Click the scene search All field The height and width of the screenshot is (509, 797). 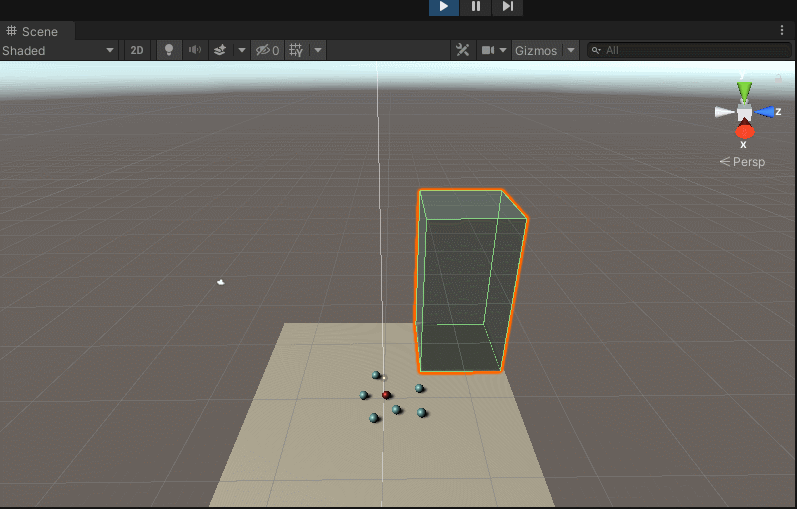689,50
